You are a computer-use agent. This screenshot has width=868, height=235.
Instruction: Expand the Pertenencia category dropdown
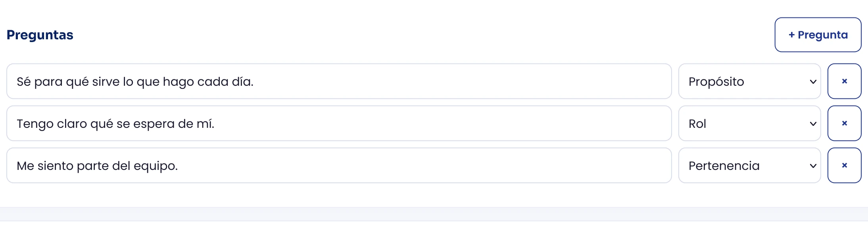(749, 165)
